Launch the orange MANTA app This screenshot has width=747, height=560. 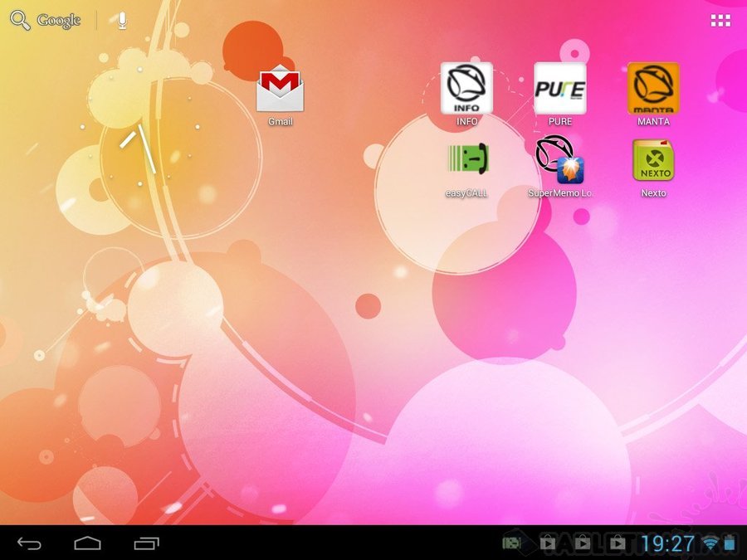pos(653,89)
